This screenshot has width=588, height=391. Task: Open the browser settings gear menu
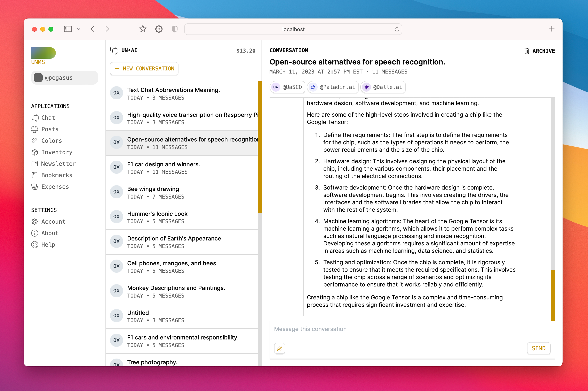pos(159,29)
